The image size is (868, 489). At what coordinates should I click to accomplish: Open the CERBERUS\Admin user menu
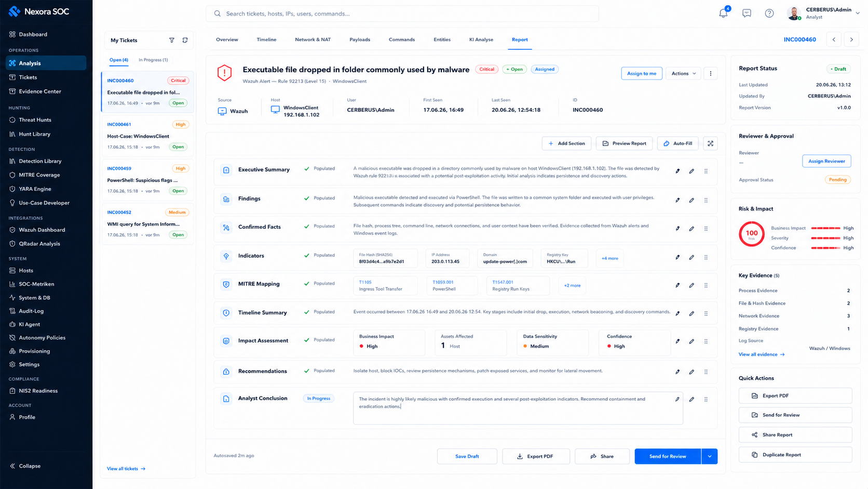(x=824, y=14)
